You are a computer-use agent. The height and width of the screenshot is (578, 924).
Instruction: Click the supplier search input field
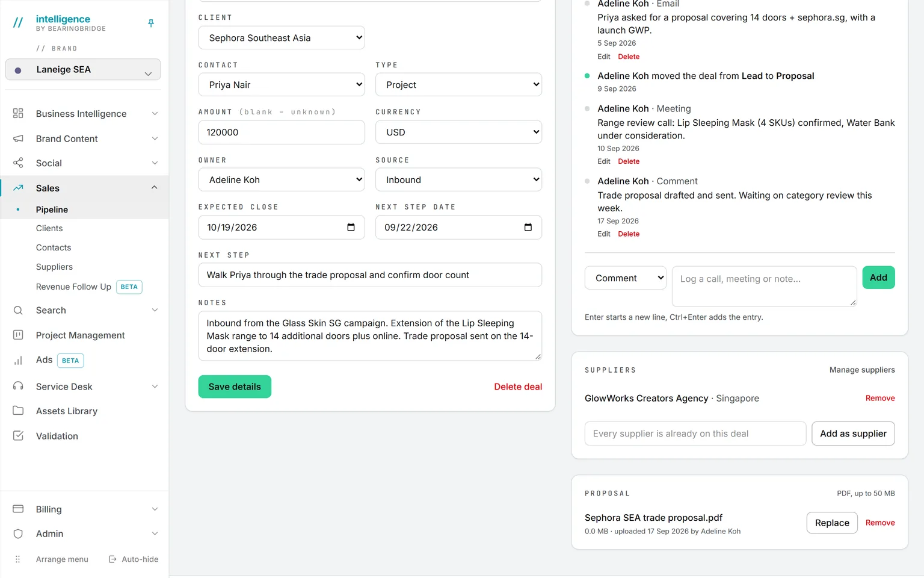point(695,433)
